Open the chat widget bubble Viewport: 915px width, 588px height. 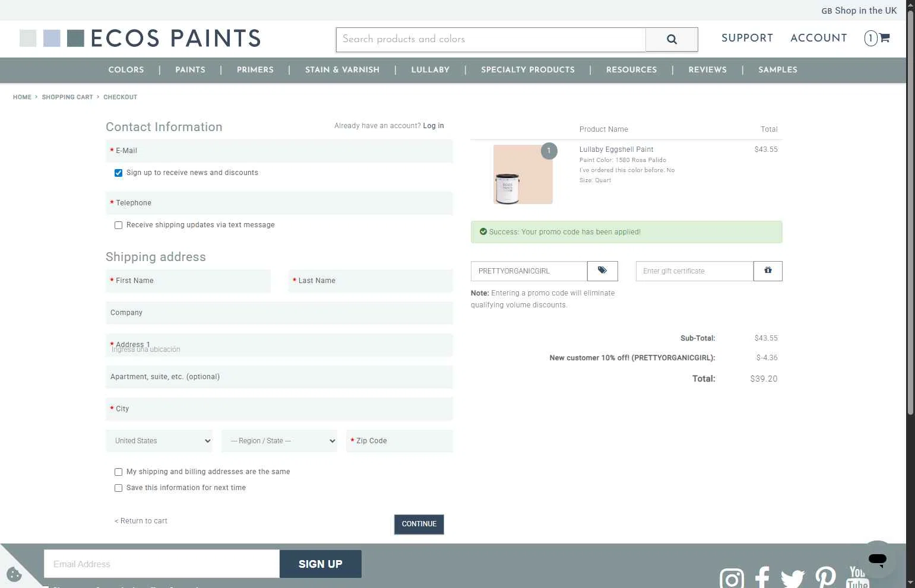(877, 559)
